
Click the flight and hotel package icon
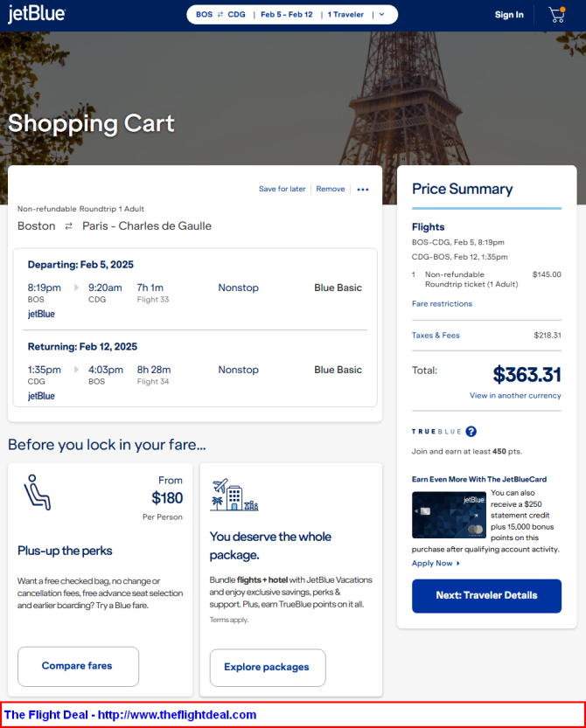(x=234, y=495)
